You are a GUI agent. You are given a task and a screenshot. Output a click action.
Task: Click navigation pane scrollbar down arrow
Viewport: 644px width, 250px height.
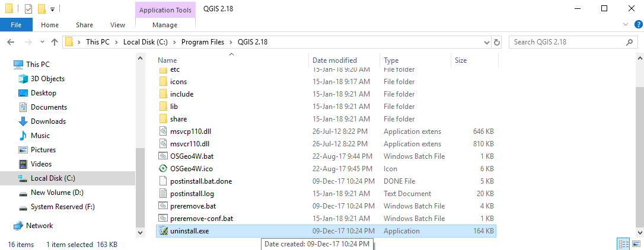pos(139,232)
